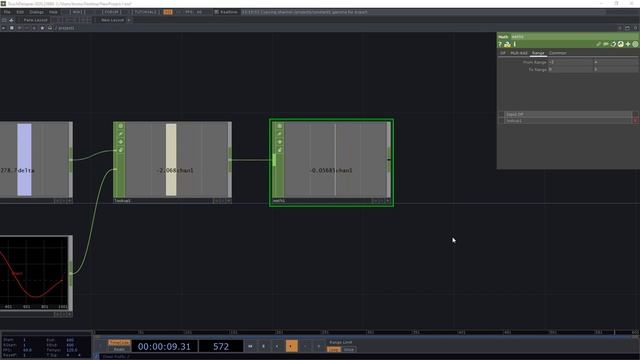Select the math1 node viewer

336,160
